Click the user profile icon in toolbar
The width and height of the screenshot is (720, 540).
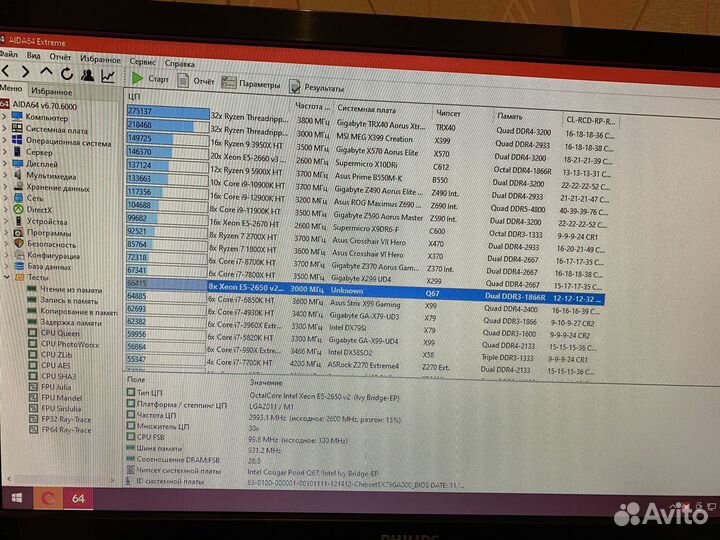87,75
